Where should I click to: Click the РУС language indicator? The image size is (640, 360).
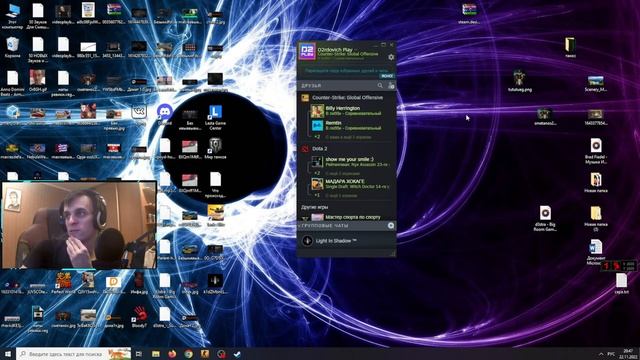pos(611,354)
